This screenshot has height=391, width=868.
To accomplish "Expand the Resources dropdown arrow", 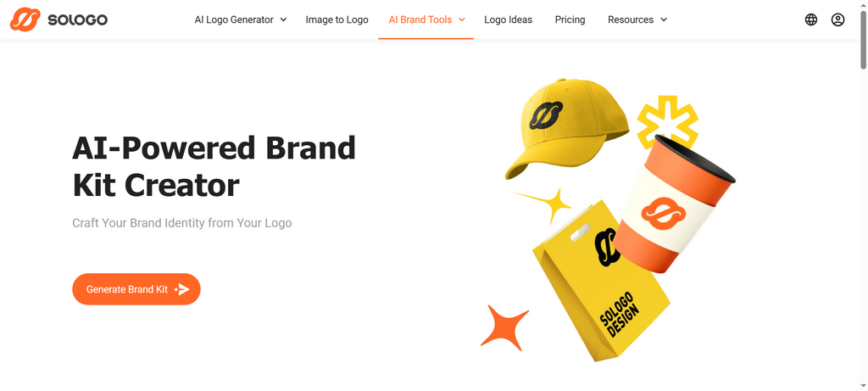I will click(664, 20).
